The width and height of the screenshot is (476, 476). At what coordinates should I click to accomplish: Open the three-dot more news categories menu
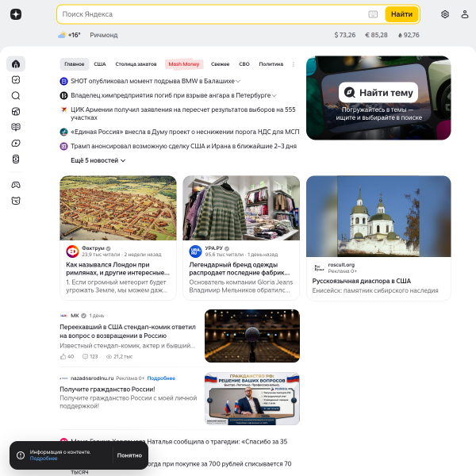tap(294, 64)
